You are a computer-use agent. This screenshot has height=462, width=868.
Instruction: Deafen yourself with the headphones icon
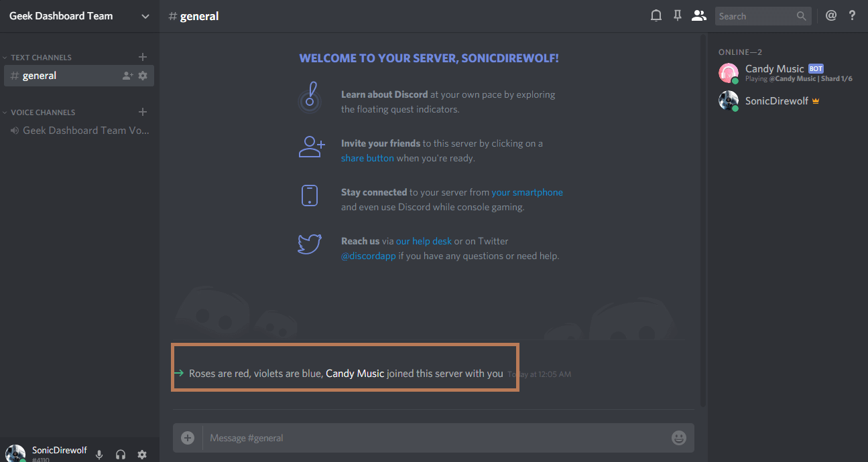[121, 454]
